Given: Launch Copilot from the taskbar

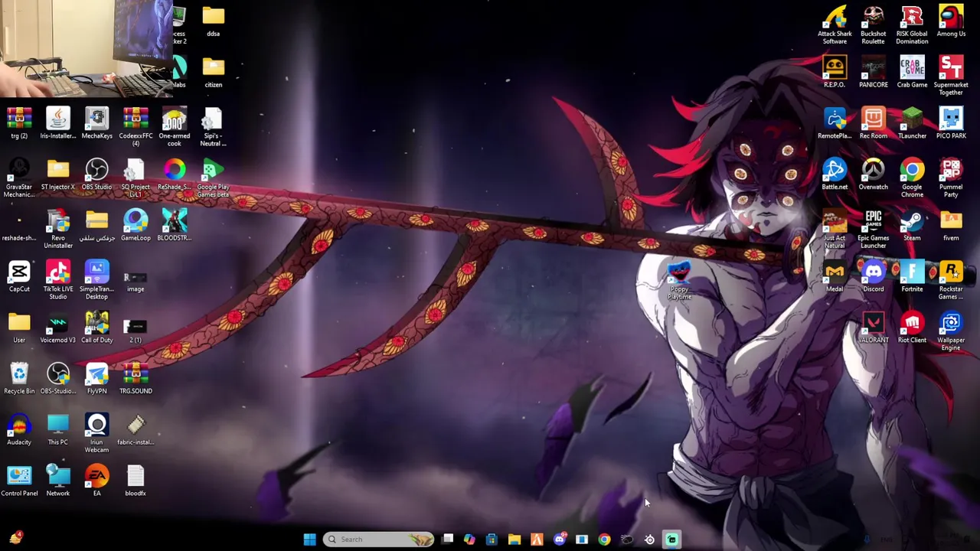Looking at the screenshot, I should pyautogui.click(x=469, y=540).
